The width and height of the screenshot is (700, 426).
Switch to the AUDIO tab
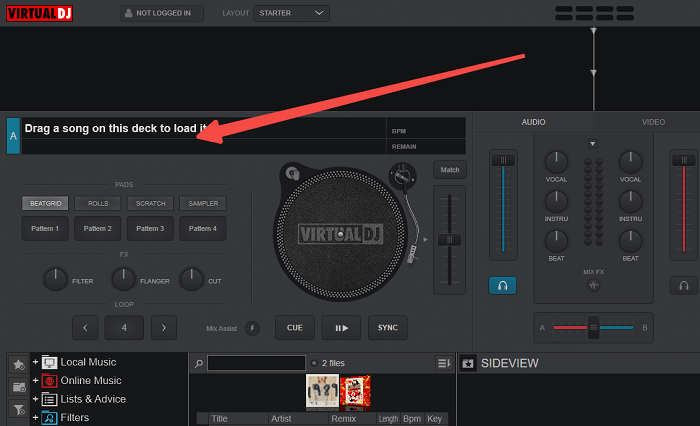(534, 122)
